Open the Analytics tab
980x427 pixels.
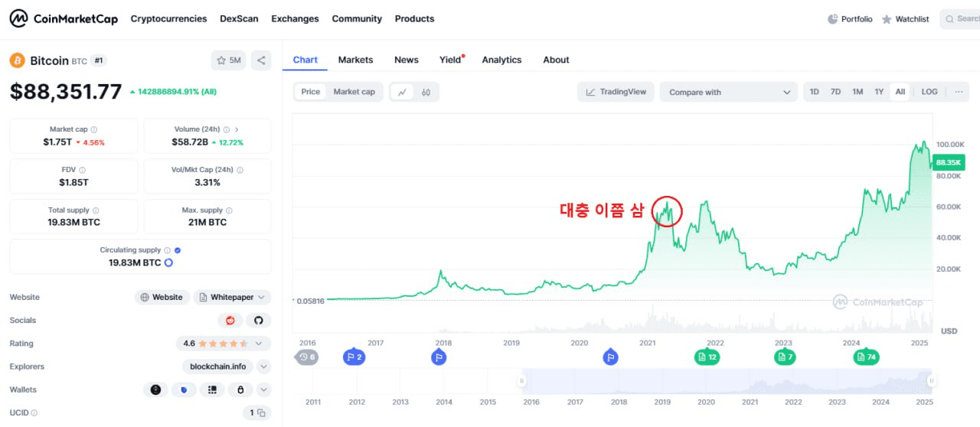point(501,60)
